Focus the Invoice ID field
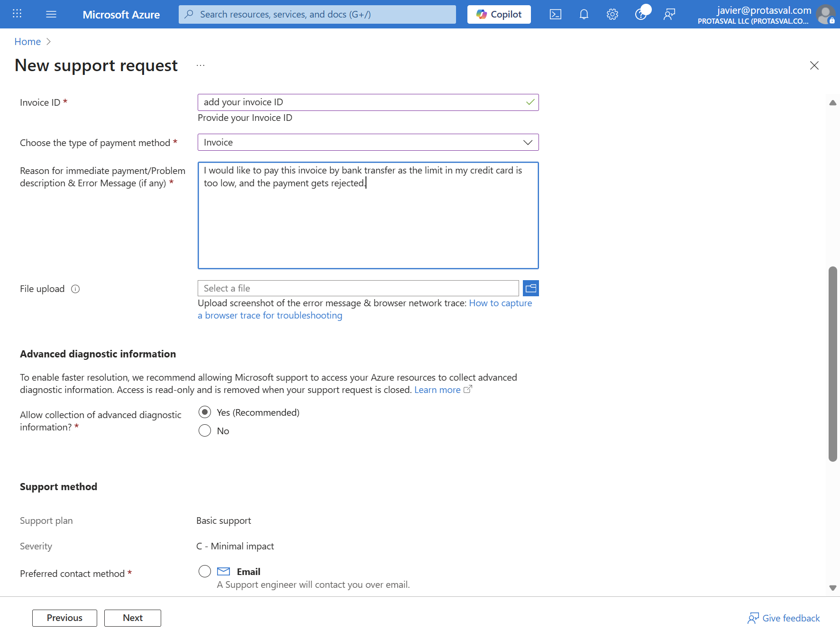The height and width of the screenshot is (639, 840). pyautogui.click(x=368, y=102)
